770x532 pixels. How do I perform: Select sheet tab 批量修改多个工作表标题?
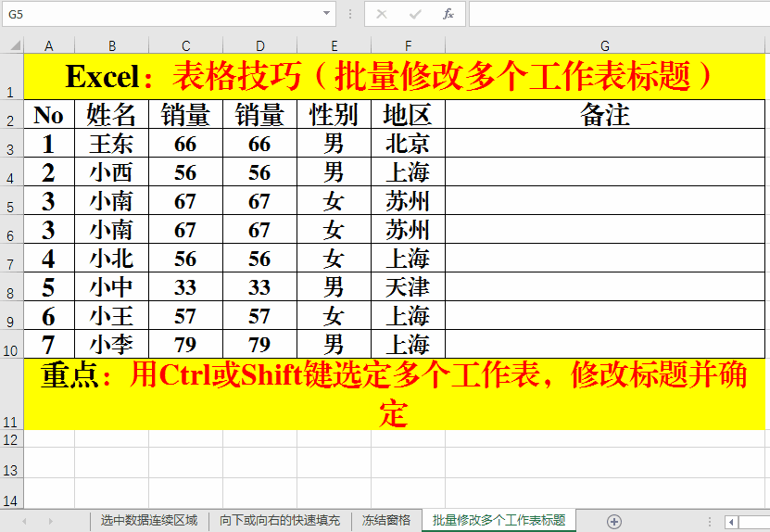[499, 520]
